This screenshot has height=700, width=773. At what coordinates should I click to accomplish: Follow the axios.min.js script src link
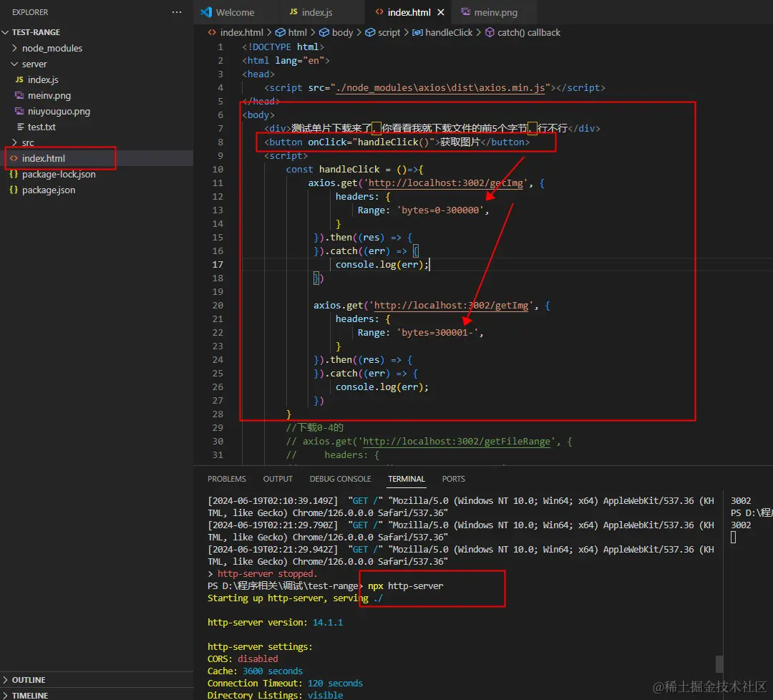[440, 88]
